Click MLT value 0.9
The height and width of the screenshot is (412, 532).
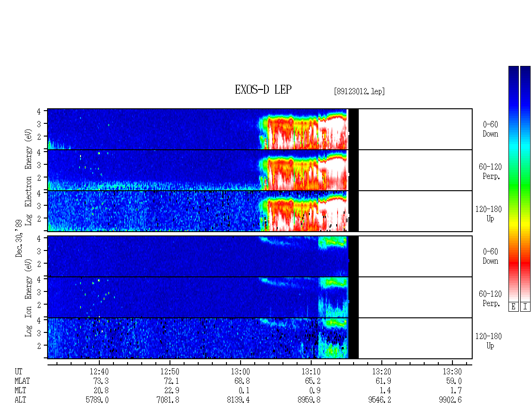tap(314, 391)
